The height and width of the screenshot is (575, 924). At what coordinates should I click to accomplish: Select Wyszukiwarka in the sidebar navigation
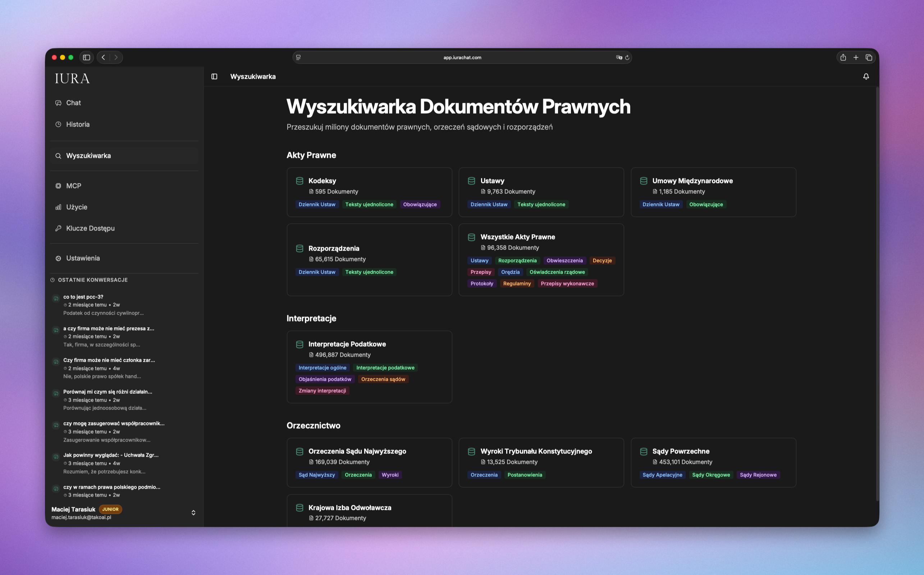pyautogui.click(x=88, y=156)
